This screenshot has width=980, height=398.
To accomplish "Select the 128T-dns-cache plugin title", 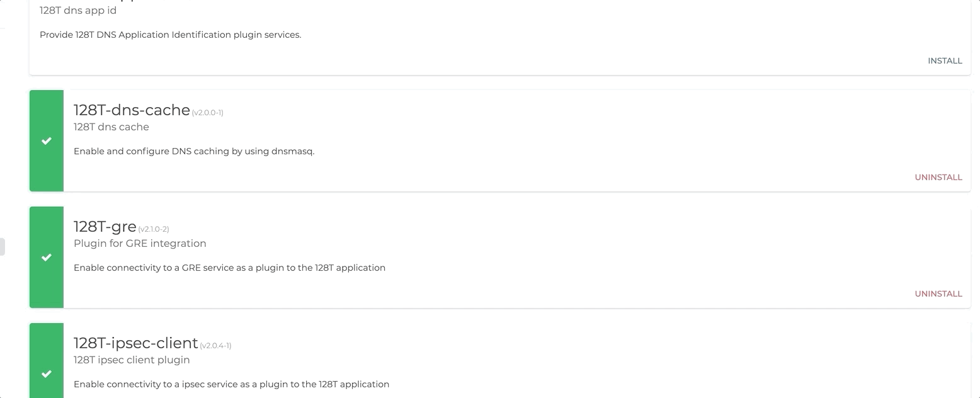I will click(132, 110).
